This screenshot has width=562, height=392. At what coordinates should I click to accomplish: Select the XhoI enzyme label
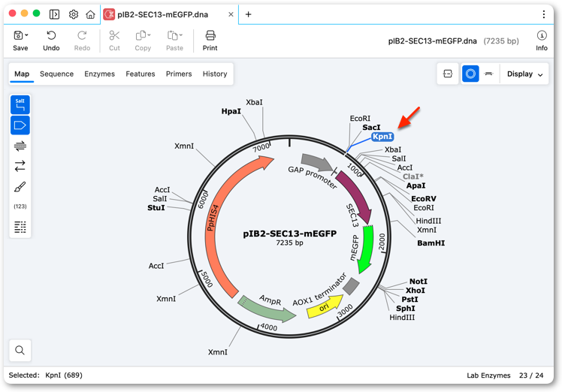(415, 290)
